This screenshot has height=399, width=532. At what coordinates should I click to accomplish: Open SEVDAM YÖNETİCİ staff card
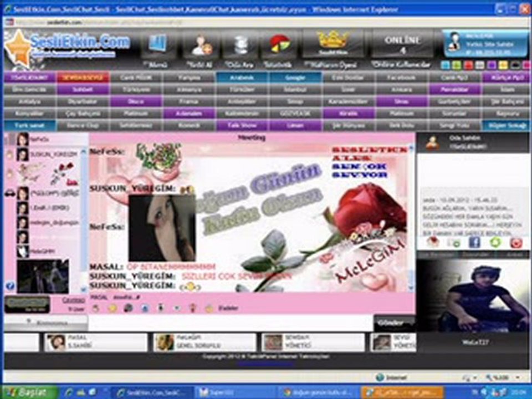coord(313,342)
